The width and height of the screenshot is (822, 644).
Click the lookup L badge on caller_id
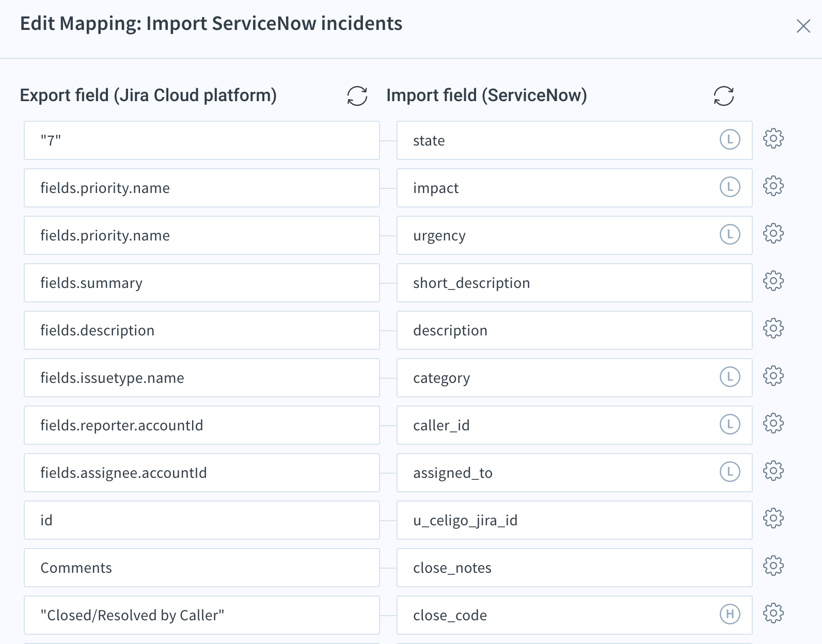[x=730, y=424]
